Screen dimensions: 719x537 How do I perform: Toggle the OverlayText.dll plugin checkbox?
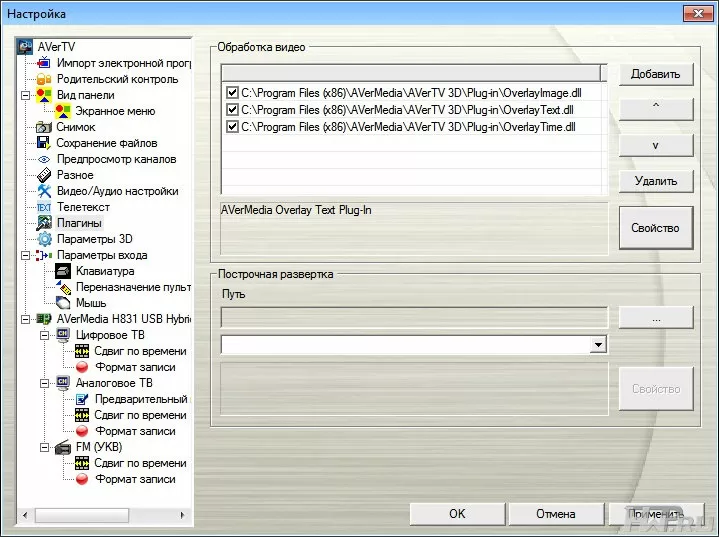pyautogui.click(x=232, y=110)
